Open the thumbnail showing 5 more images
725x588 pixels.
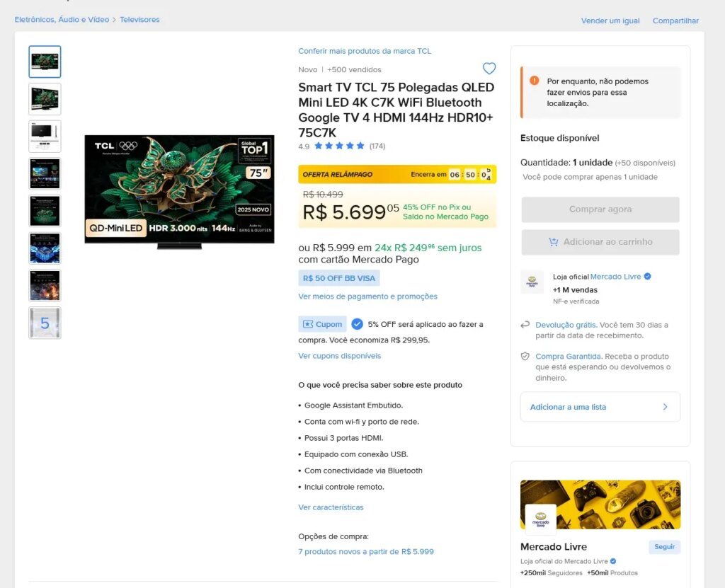pos(45,323)
